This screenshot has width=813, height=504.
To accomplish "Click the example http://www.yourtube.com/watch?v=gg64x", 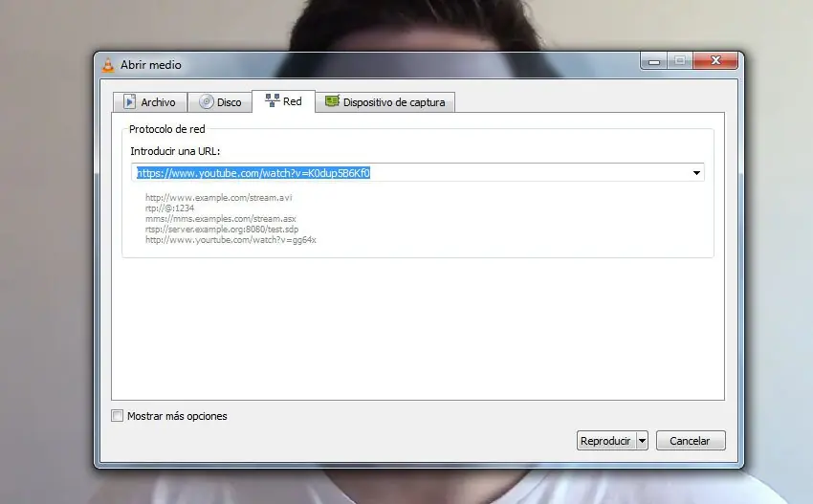I will [231, 240].
